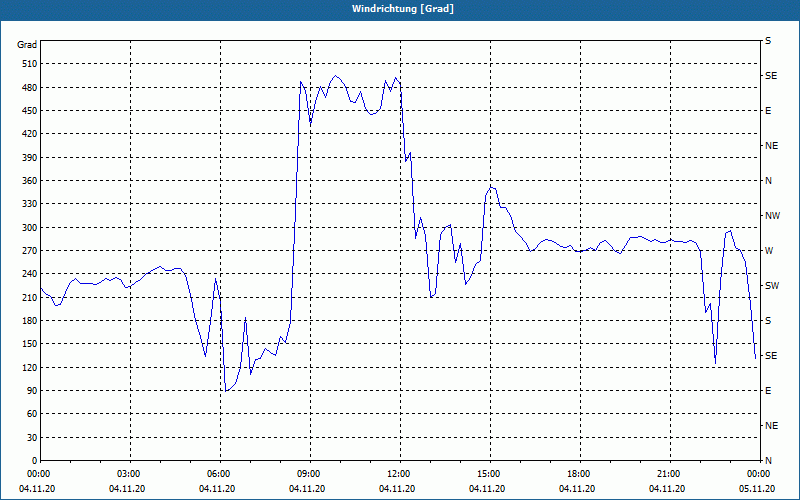Click the 480 y-axis value
Image resolution: width=800 pixels, height=500 pixels.
[30, 88]
